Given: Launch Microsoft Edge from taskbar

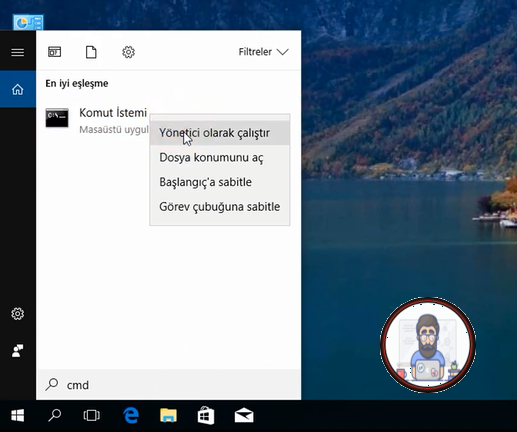Looking at the screenshot, I should pyautogui.click(x=131, y=416).
